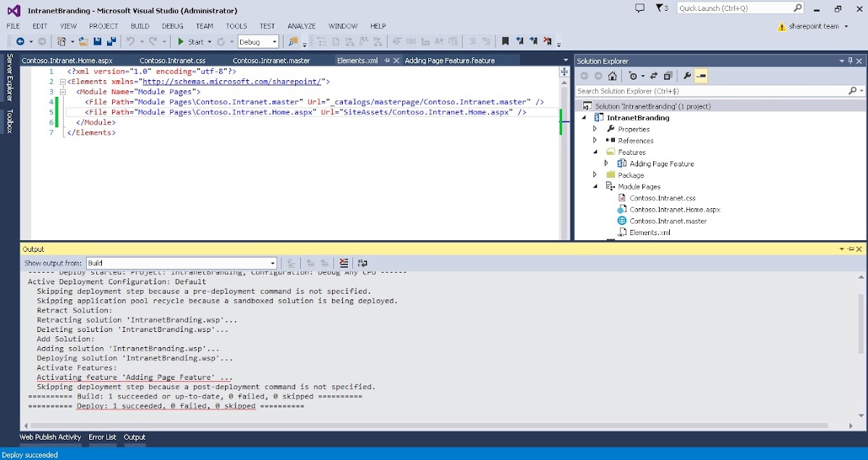The image size is (868, 460).
Task: Click the Save All toolbar icon
Action: tap(111, 42)
